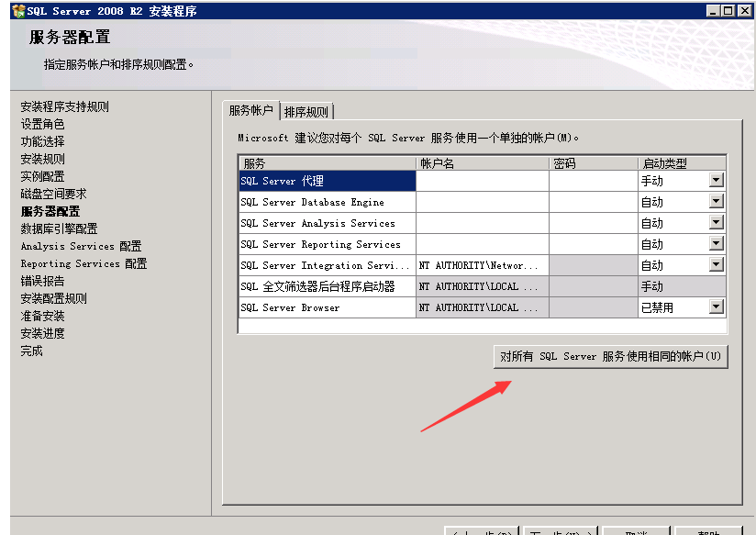Viewport: 756px width, 535px height.
Task: Click 设置角色 in the step list
Action: click(x=42, y=124)
